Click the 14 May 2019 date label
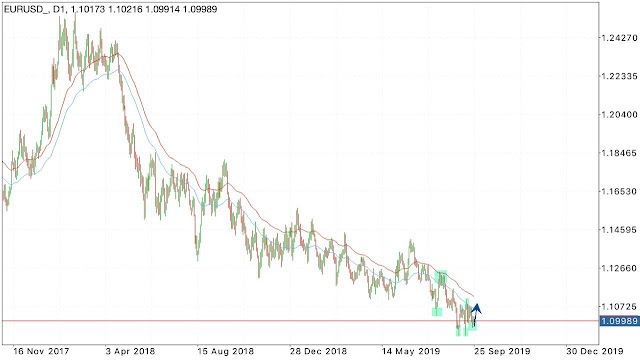 pos(411,351)
